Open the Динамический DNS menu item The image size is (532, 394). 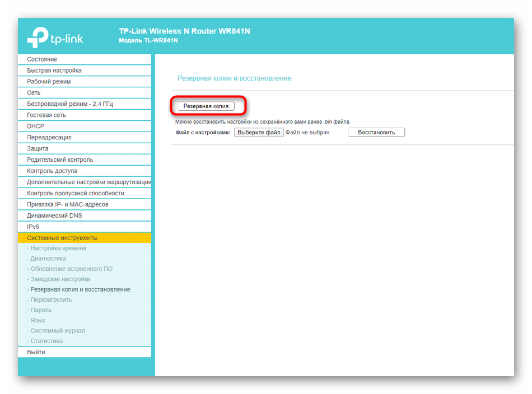(x=55, y=216)
